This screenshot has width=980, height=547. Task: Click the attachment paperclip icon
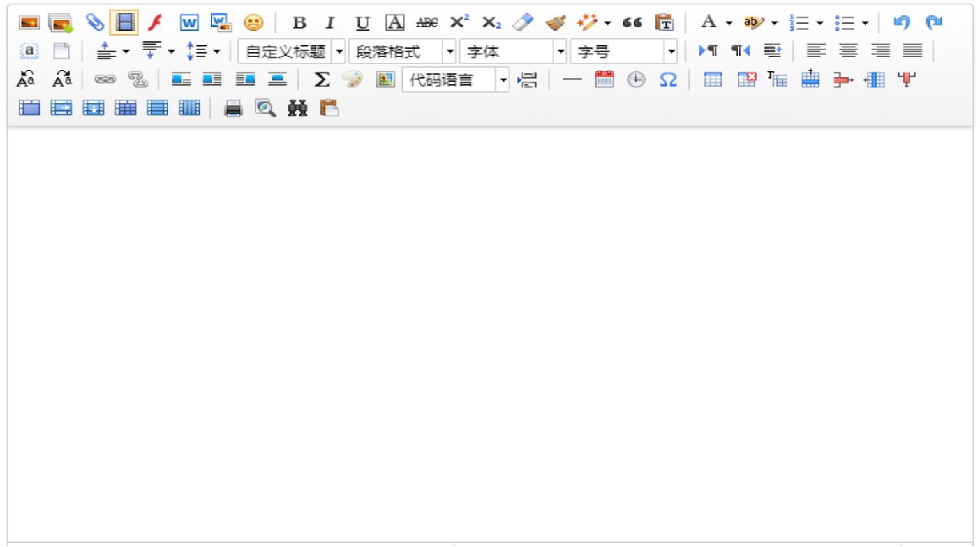pyautogui.click(x=94, y=23)
